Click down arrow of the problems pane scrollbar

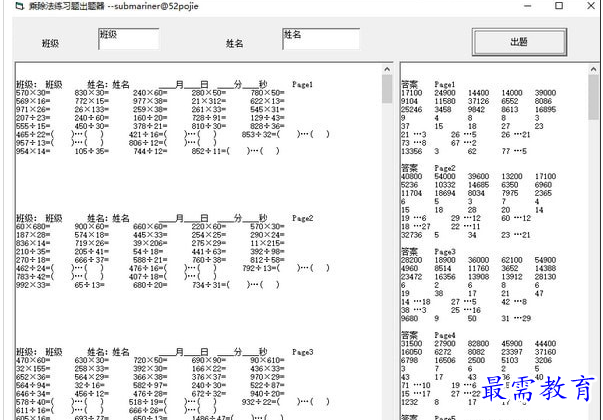coord(386,413)
